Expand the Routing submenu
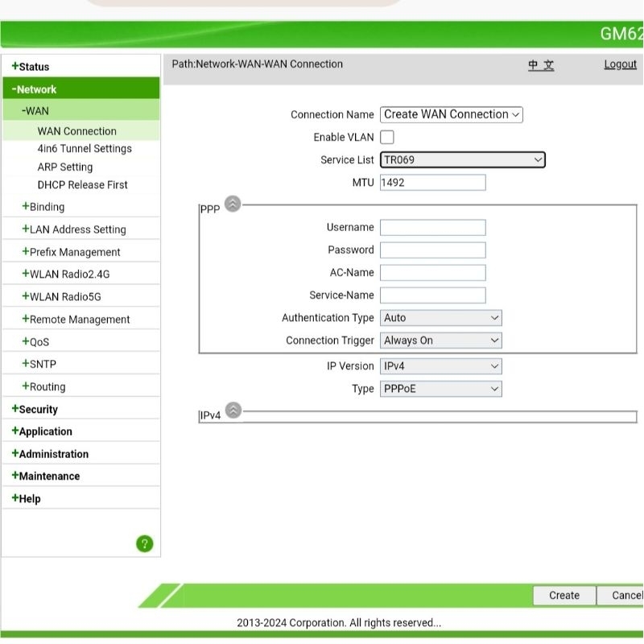 click(43, 386)
